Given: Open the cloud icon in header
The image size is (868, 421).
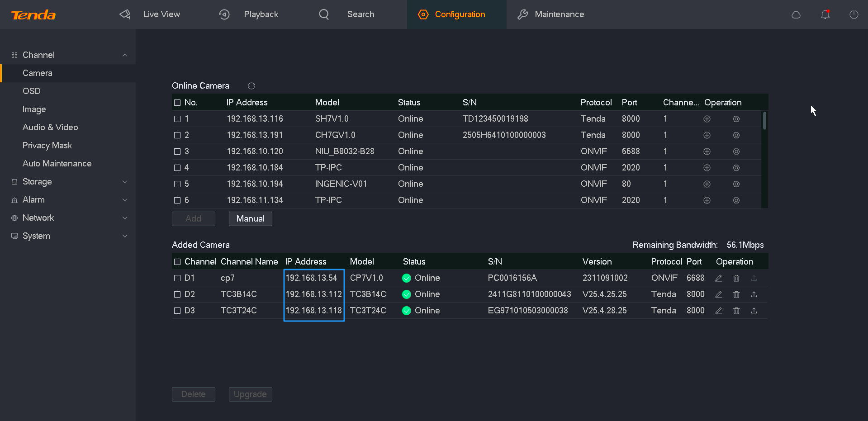Looking at the screenshot, I should 796,14.
